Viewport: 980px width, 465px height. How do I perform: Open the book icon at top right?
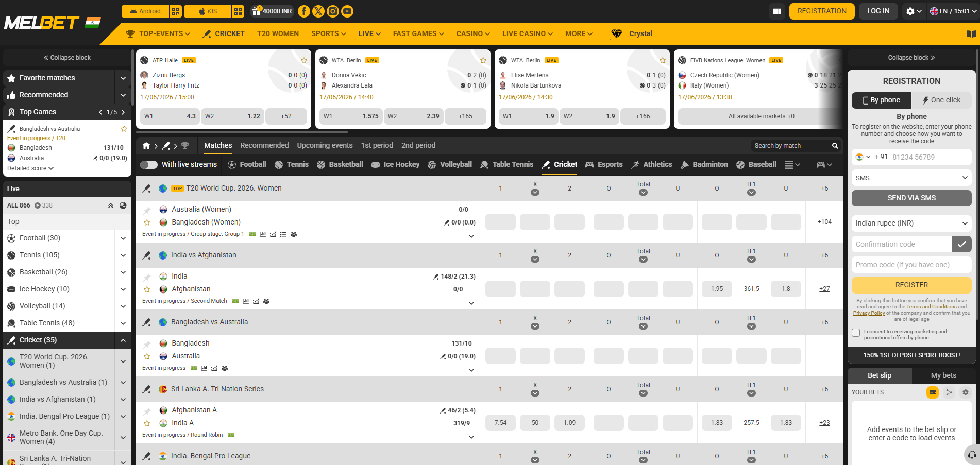tap(972, 34)
